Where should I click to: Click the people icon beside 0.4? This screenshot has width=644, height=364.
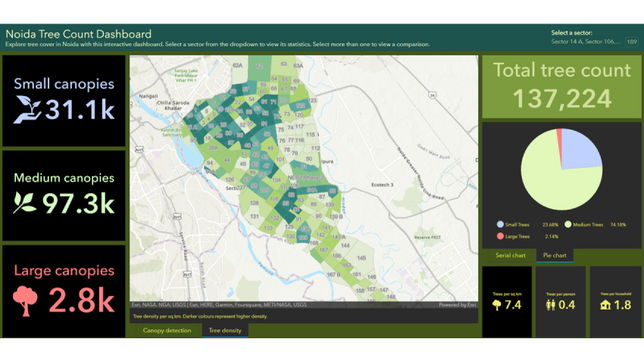pyautogui.click(x=551, y=305)
